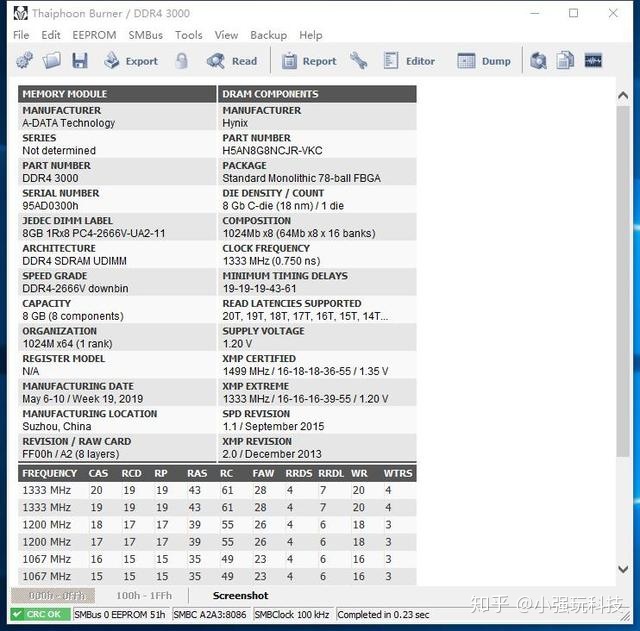Click the chip magnifier search icon
The image size is (640, 631).
click(538, 61)
